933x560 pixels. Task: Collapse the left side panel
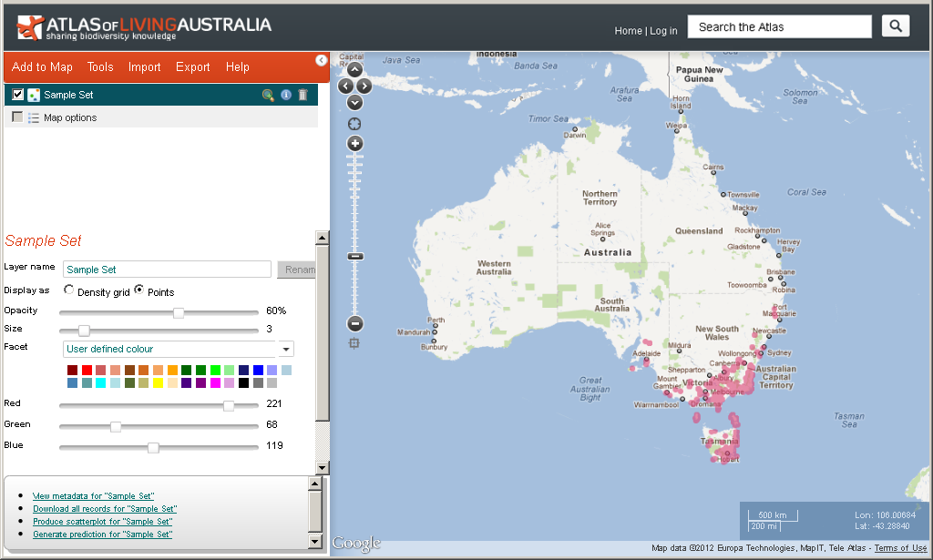click(321, 60)
